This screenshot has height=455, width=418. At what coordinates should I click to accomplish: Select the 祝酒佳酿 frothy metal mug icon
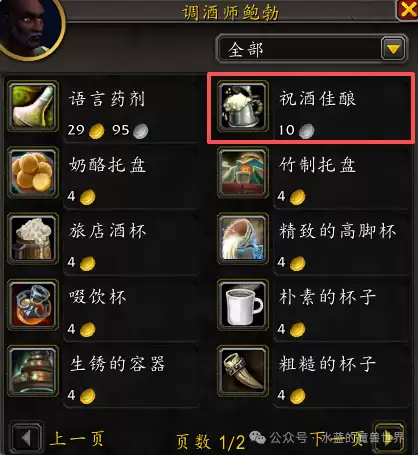pyautogui.click(x=243, y=107)
